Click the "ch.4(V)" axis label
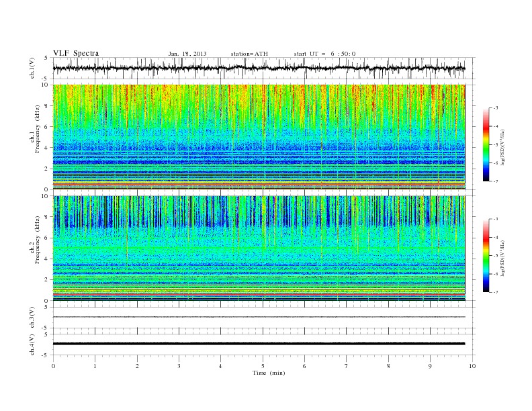Screen dimensions: 532x411 pos(32,345)
